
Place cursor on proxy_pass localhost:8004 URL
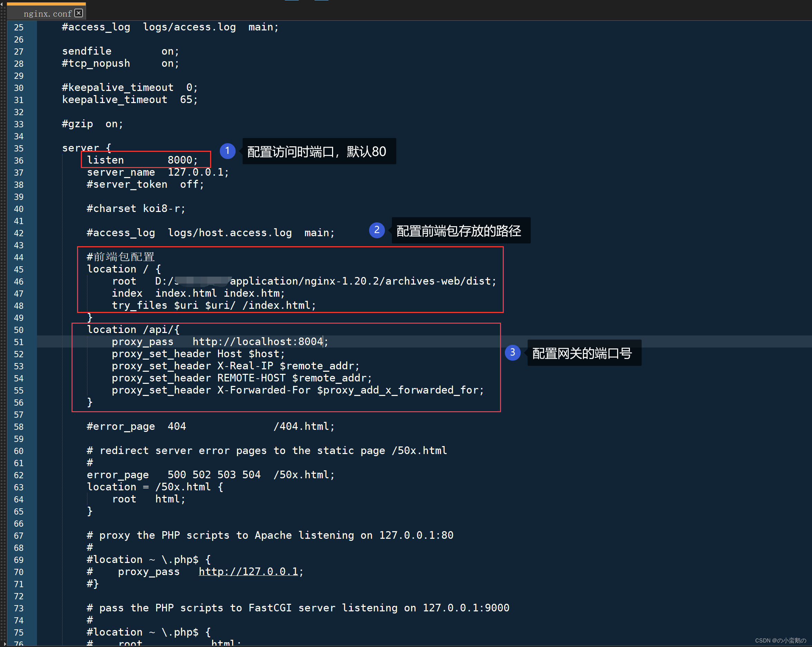point(258,342)
